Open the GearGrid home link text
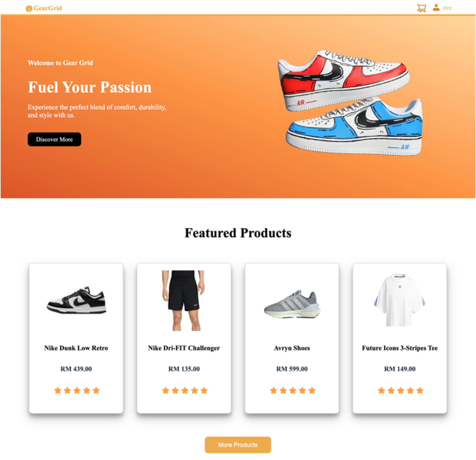 pyautogui.click(x=48, y=8)
